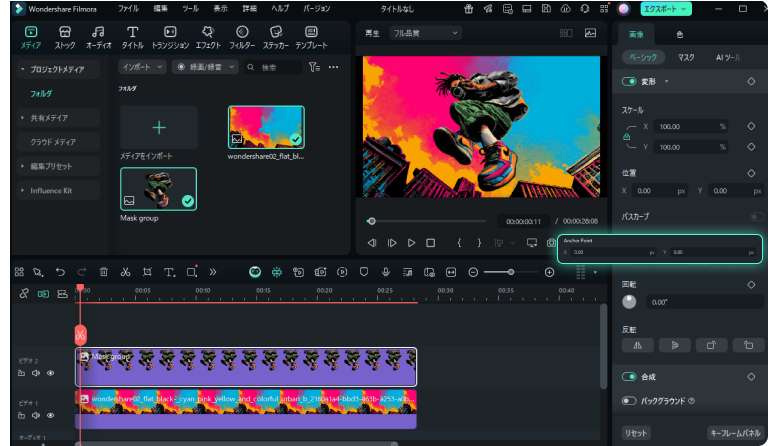
Task: Expand the 編集プリセット item
Action: (x=23, y=166)
